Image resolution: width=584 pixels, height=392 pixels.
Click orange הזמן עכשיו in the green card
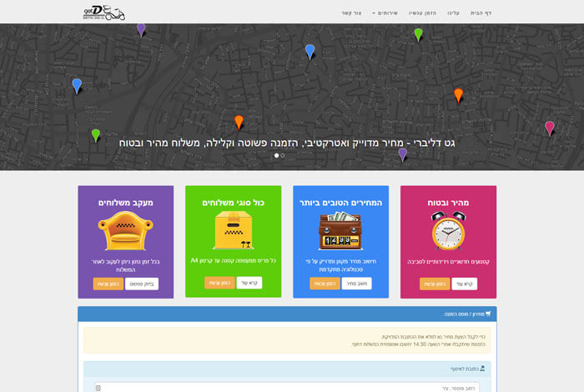pyautogui.click(x=219, y=283)
